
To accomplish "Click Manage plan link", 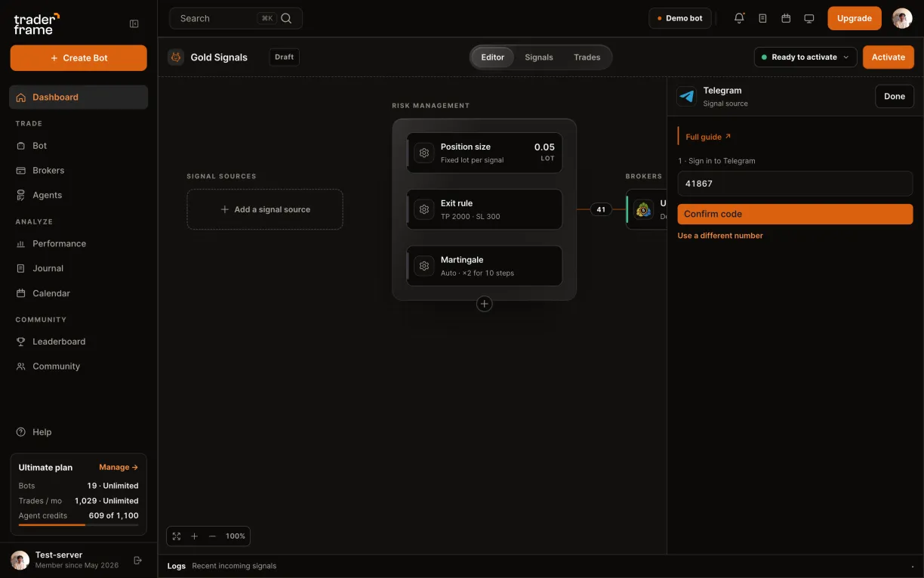I will tap(119, 468).
